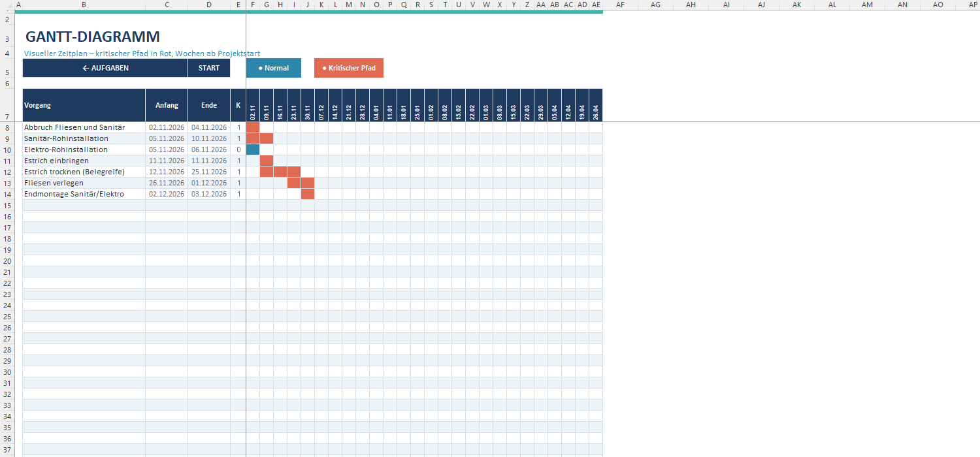Click the Ende table header
Image resolution: width=980 pixels, height=457 pixels.
[209, 105]
